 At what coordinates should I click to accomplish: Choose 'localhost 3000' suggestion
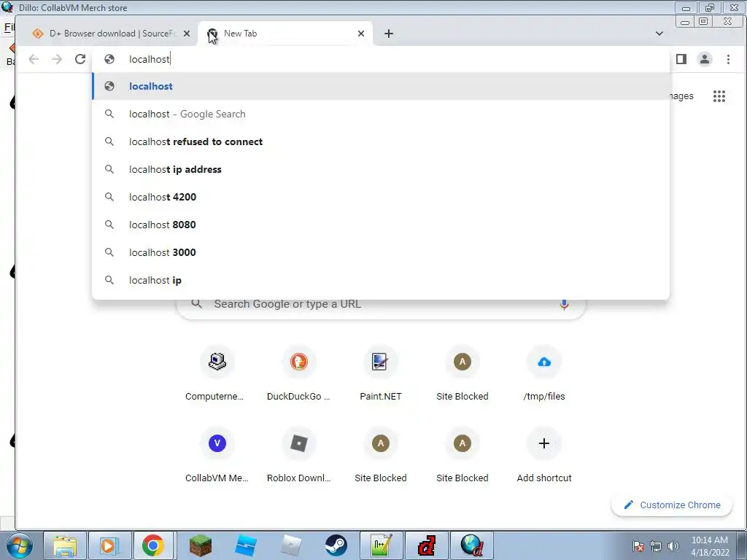point(381,252)
